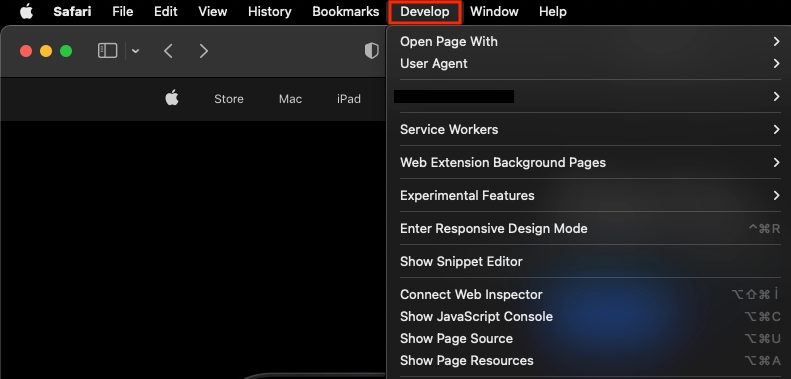Toggle the Safari sidebar icon

[x=107, y=51]
